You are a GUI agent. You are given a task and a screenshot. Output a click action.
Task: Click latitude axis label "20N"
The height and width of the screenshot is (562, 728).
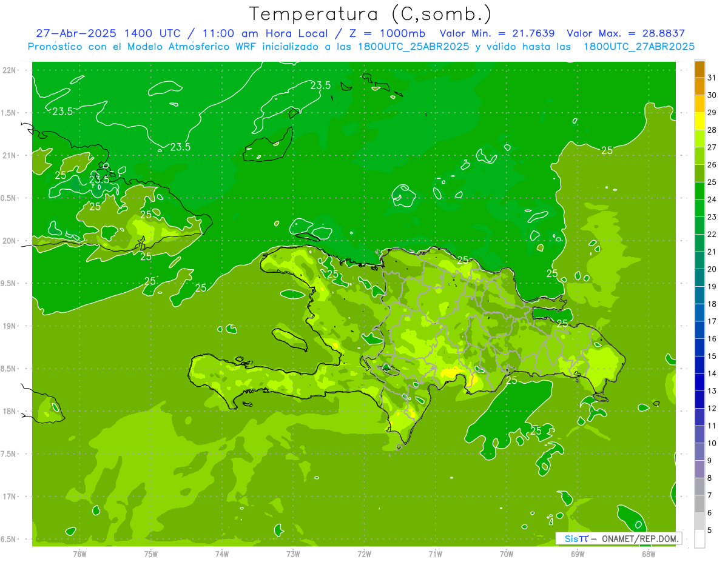(10, 241)
